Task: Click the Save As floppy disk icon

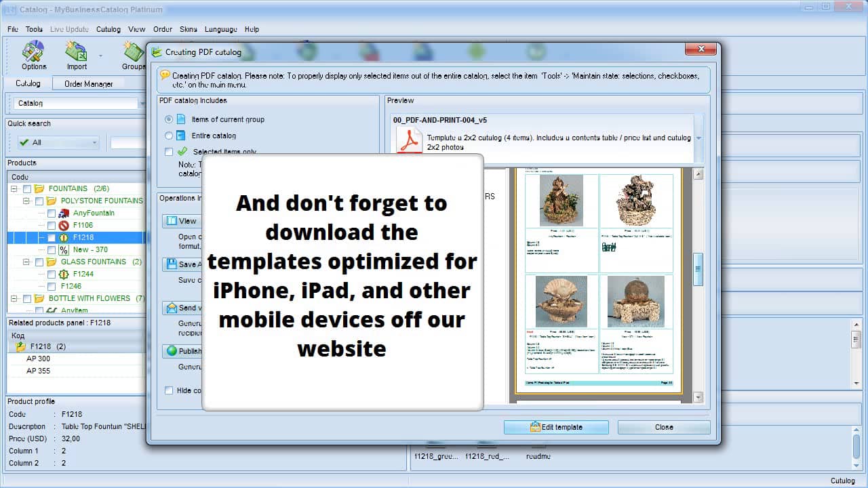Action: pos(170,264)
